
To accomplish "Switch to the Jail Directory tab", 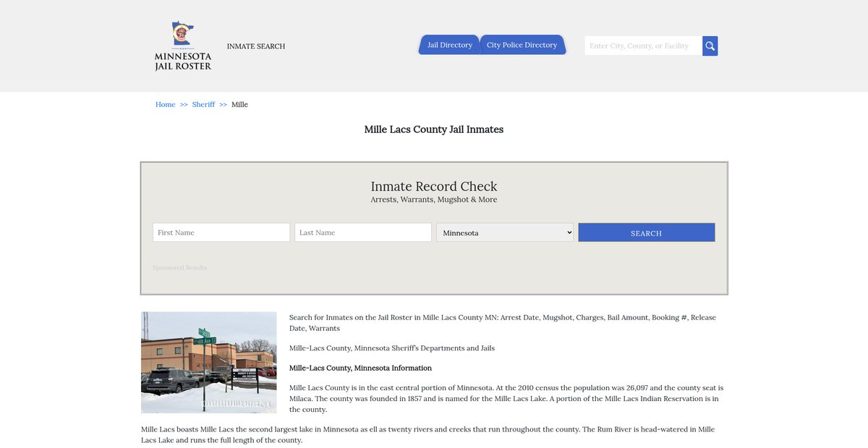I will click(449, 45).
